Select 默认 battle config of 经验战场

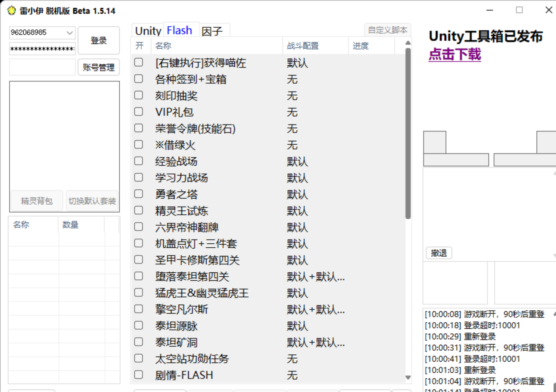coord(298,162)
